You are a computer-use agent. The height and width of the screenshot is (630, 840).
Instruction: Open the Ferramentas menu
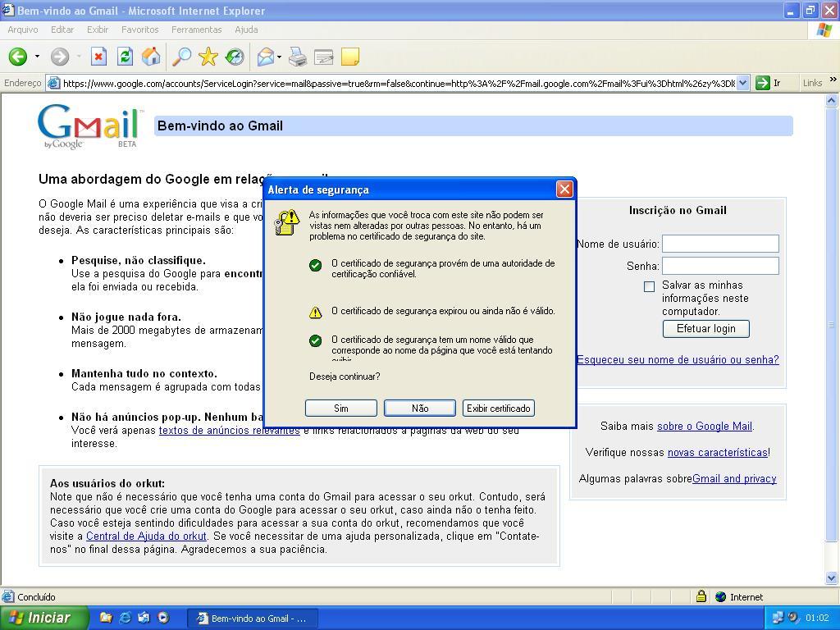point(196,30)
